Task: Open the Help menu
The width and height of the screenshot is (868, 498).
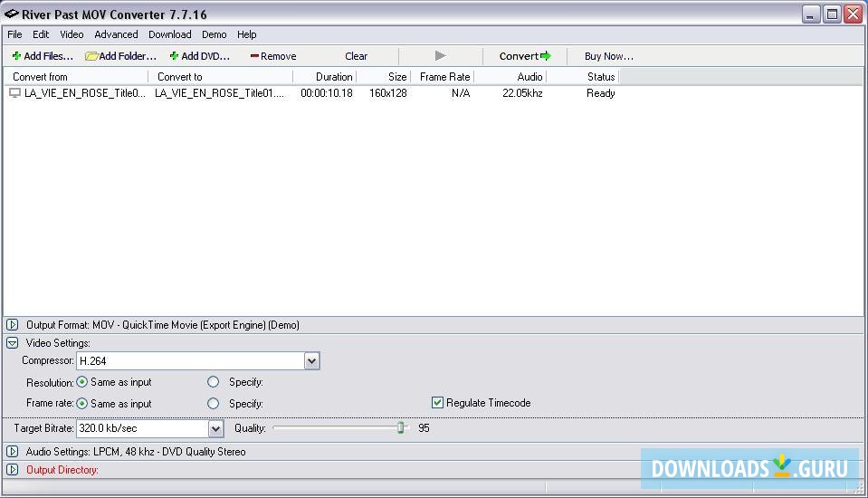Action: [246, 34]
